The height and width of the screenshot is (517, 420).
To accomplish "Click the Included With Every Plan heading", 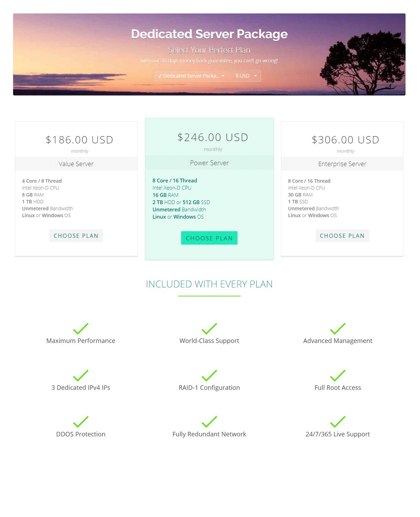I will click(209, 284).
